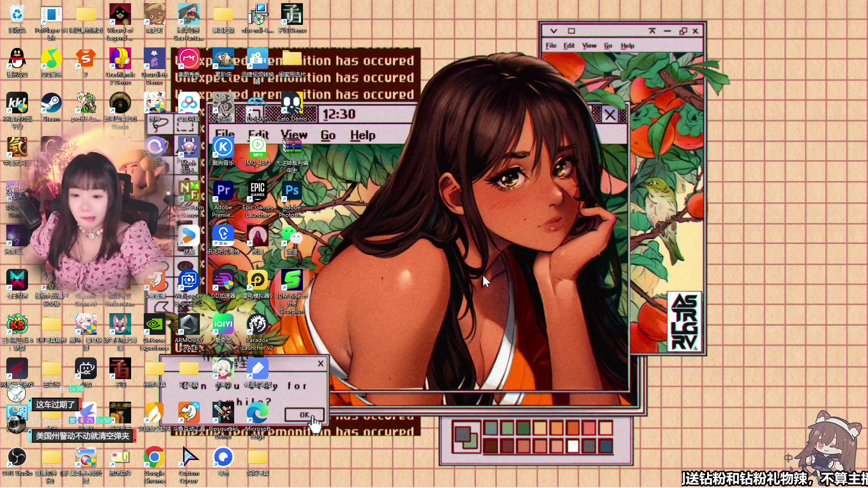The width and height of the screenshot is (868, 488).
Task: Open the IMG_4673 MP4 file
Action: coord(257,147)
